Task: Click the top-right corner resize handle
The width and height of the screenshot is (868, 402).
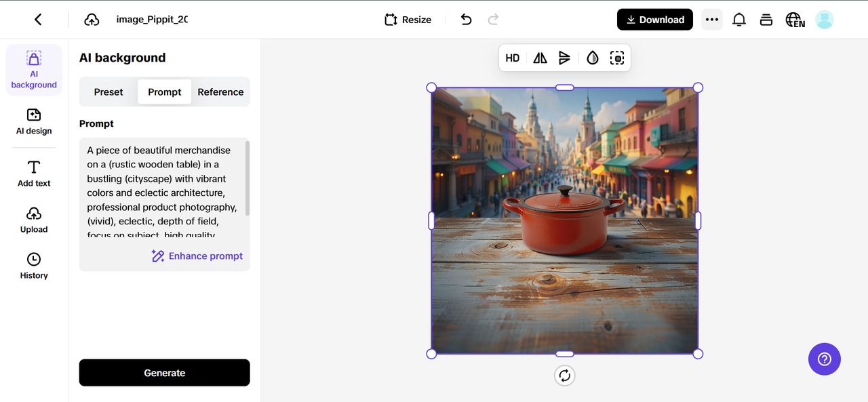Action: (698, 87)
